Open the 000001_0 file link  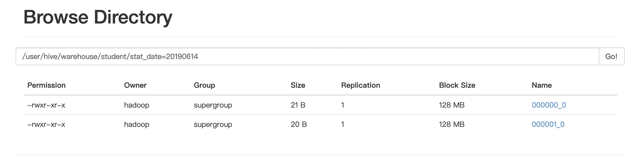click(548, 124)
